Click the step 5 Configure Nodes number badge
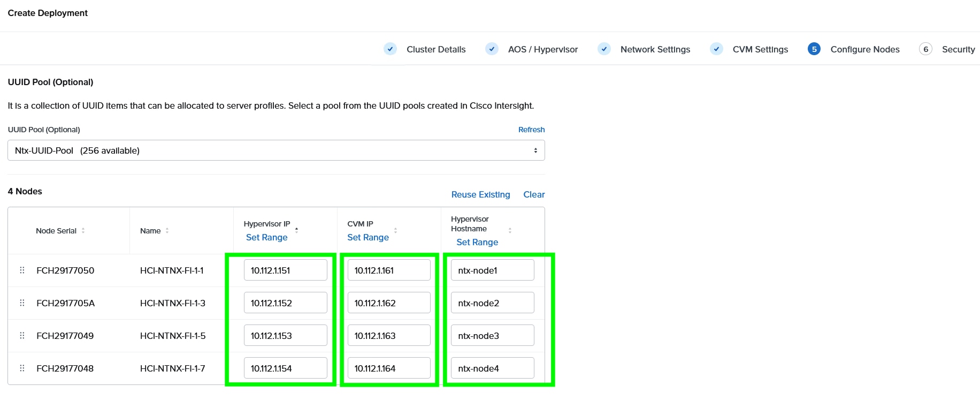980x400 pixels. point(814,49)
